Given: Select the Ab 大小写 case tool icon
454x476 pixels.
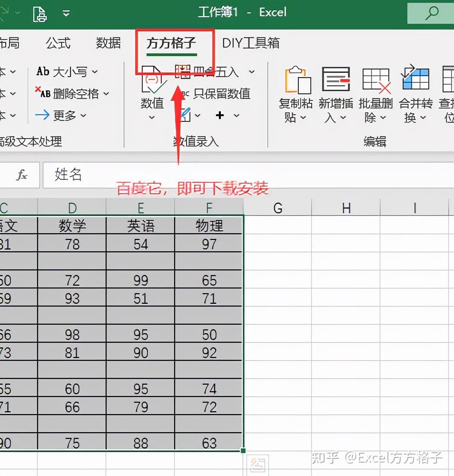Looking at the screenshot, I should click(x=43, y=71).
